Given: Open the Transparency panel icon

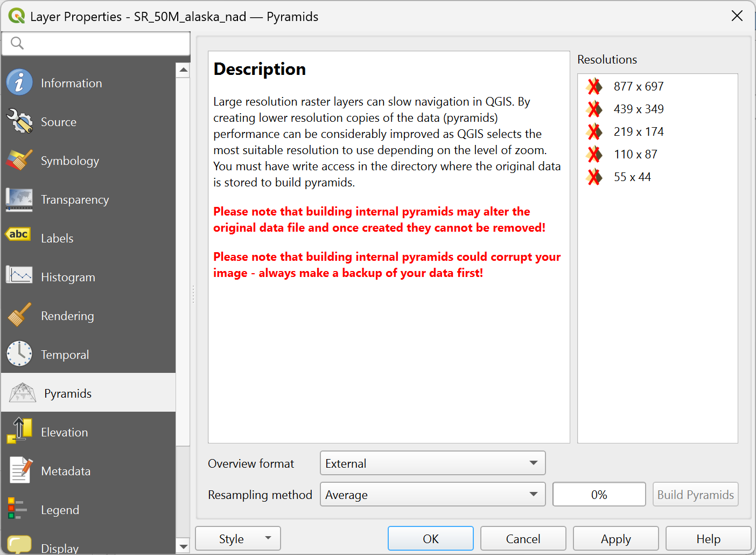Looking at the screenshot, I should pyautogui.click(x=19, y=199).
